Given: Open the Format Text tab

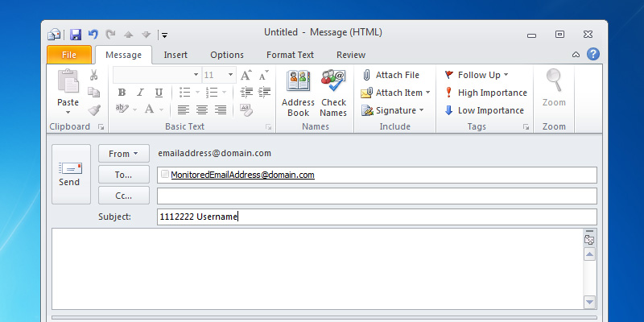Looking at the screenshot, I should [x=290, y=55].
